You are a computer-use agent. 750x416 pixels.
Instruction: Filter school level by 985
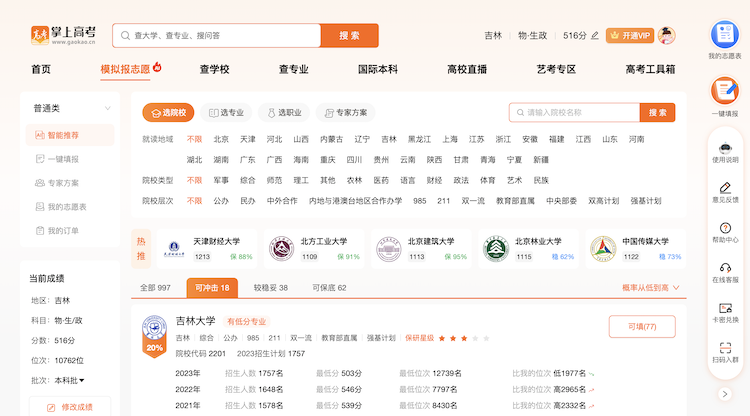point(419,201)
